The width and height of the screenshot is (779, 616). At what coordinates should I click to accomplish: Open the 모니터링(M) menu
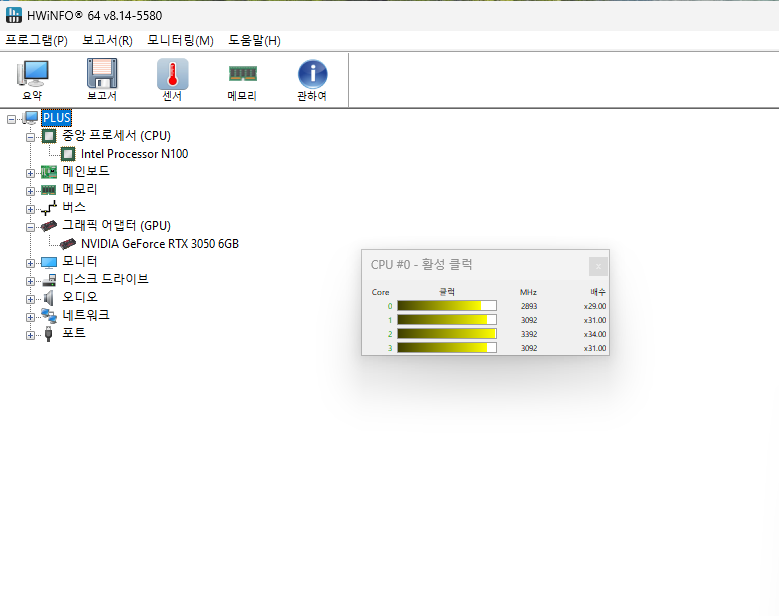click(180, 40)
